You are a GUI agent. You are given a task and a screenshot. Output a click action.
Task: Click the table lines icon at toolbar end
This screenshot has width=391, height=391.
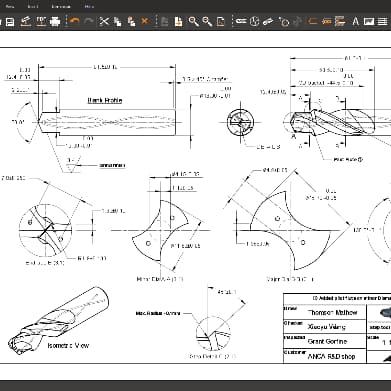[382, 21]
